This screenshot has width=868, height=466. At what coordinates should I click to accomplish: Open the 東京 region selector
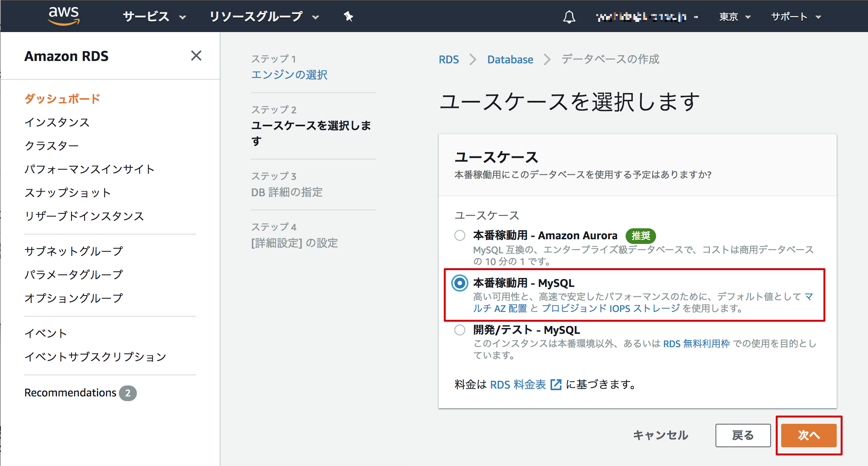point(735,17)
